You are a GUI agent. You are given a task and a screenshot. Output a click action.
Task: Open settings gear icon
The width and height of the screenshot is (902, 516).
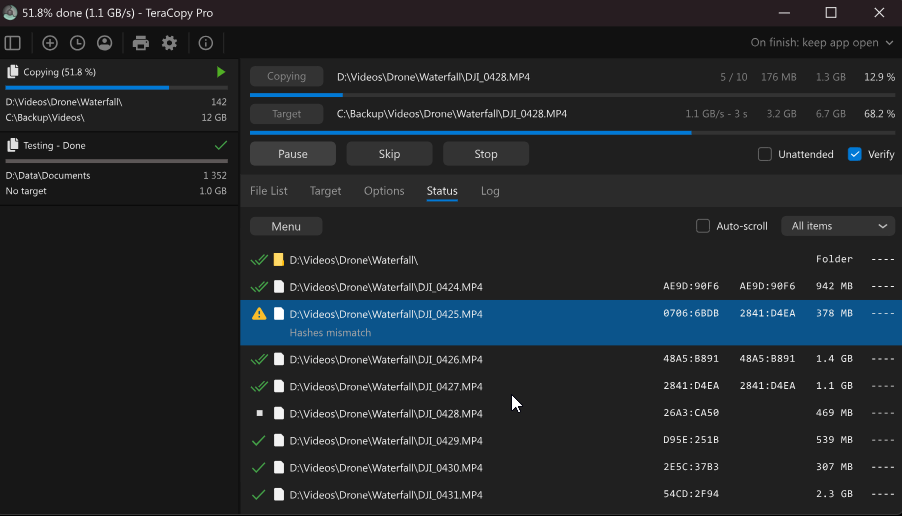point(169,43)
